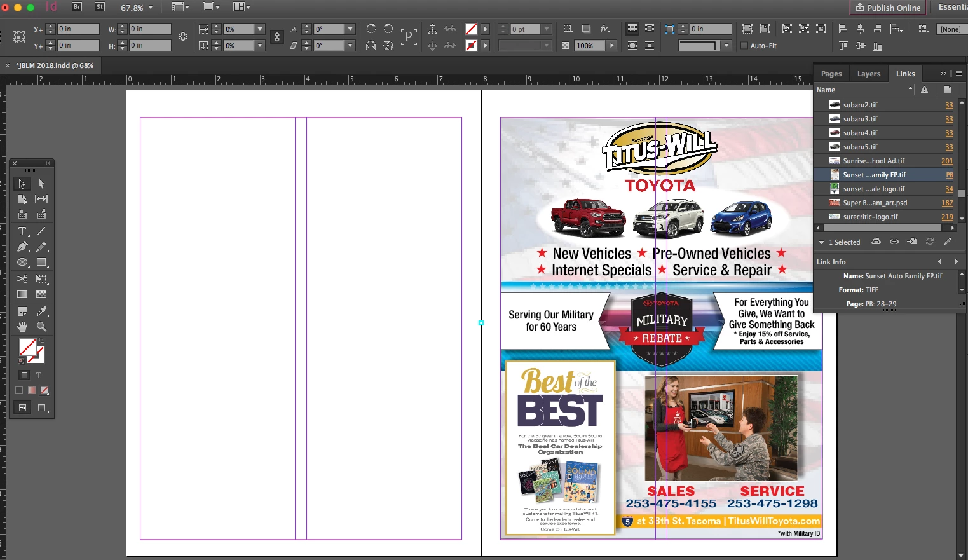Activate the Zoom tool

41,327
